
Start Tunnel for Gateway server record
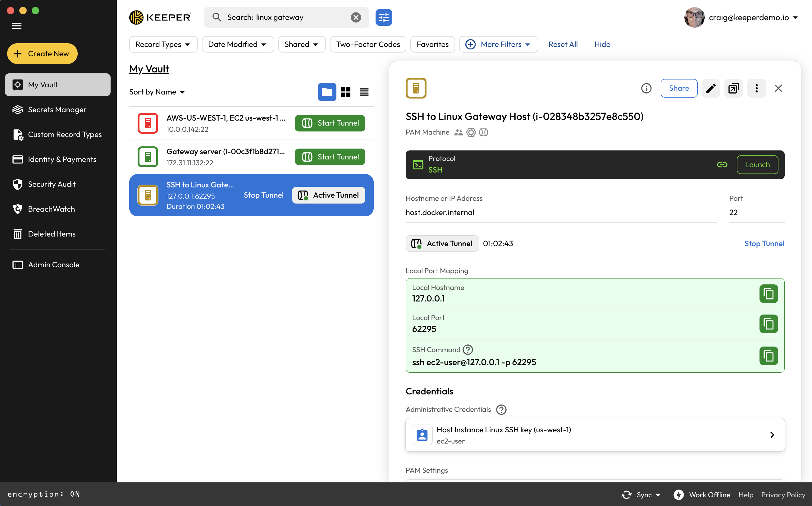click(x=330, y=157)
